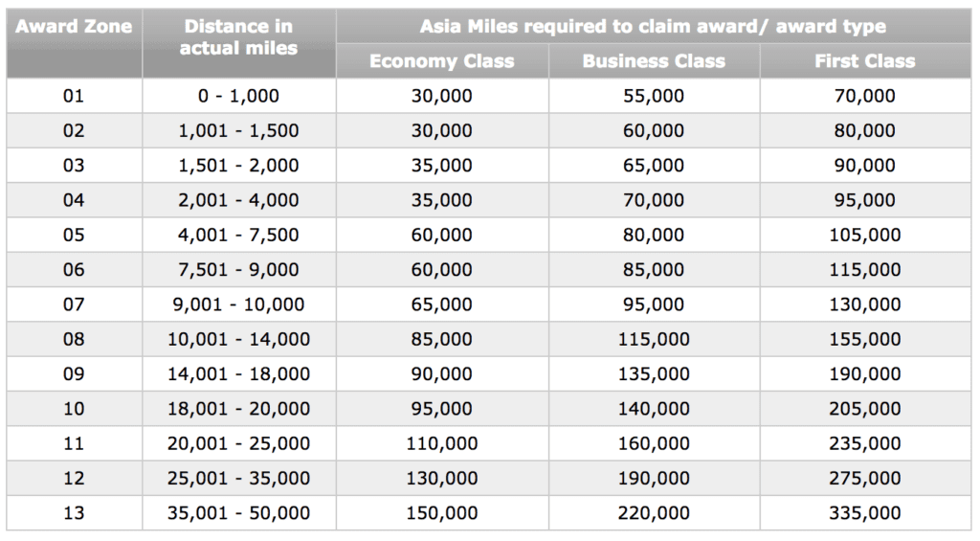Click the 14,001 - 18,000 distance cell
Image resolution: width=980 pixels, height=541 pixels.
[x=238, y=373]
